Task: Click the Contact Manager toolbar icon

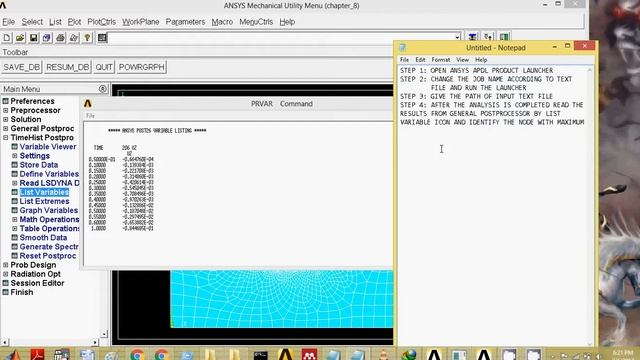Action: (504, 37)
